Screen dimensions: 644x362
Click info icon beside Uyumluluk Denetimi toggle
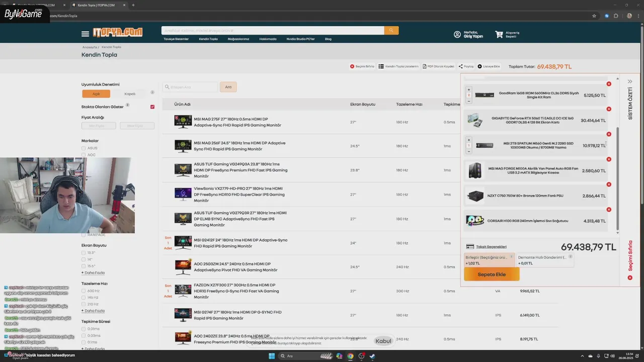coord(152,93)
